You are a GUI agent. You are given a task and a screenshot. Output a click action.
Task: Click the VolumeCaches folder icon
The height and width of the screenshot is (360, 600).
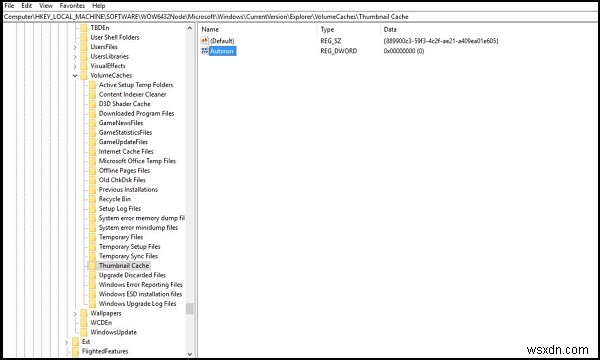[x=84, y=76]
